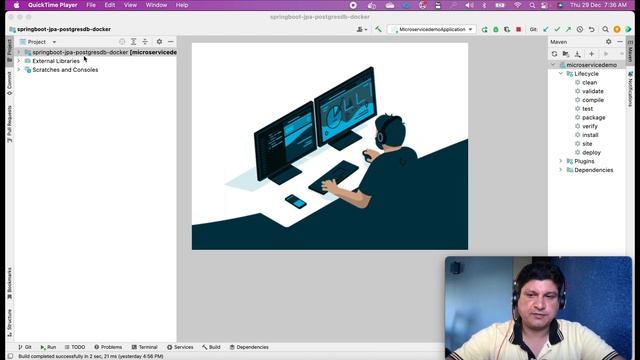Screen dimensions: 640x360
Task: Click the Git Push green arrow icon
Action: 568,29
